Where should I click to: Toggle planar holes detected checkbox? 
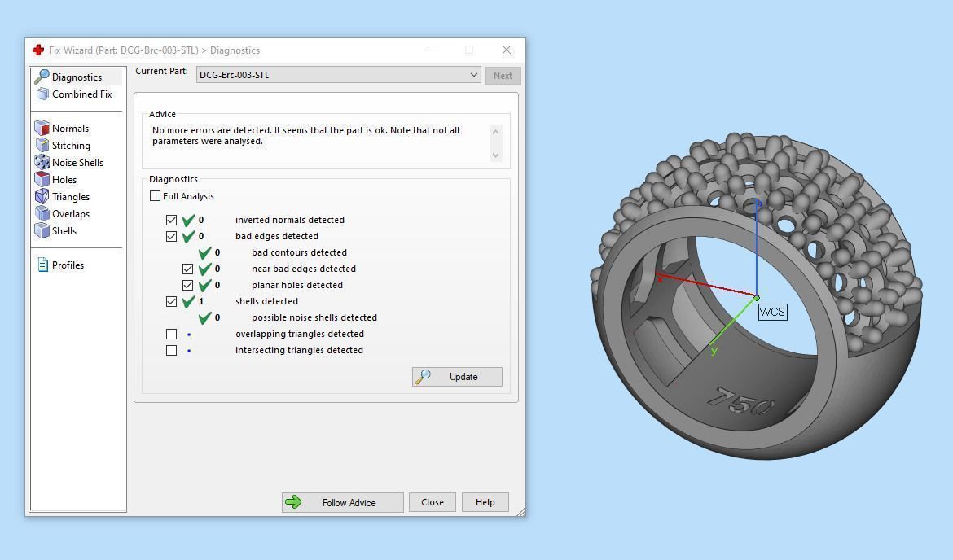click(x=188, y=285)
